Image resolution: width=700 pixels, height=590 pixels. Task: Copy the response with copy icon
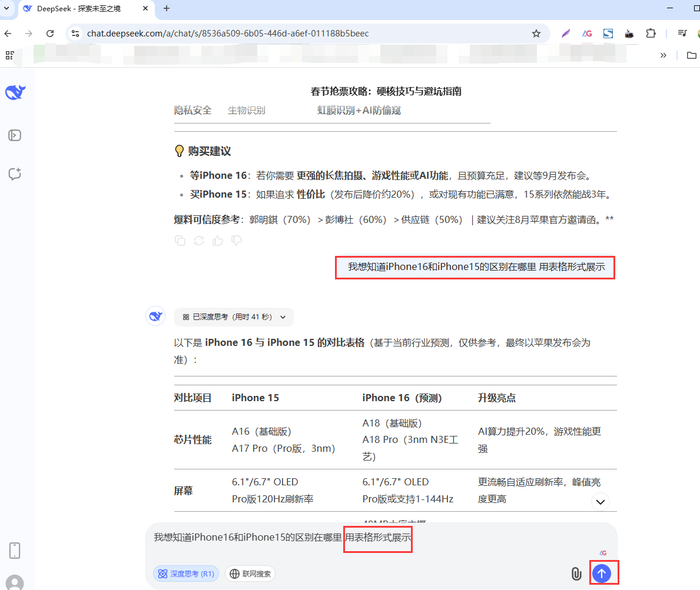tap(180, 241)
